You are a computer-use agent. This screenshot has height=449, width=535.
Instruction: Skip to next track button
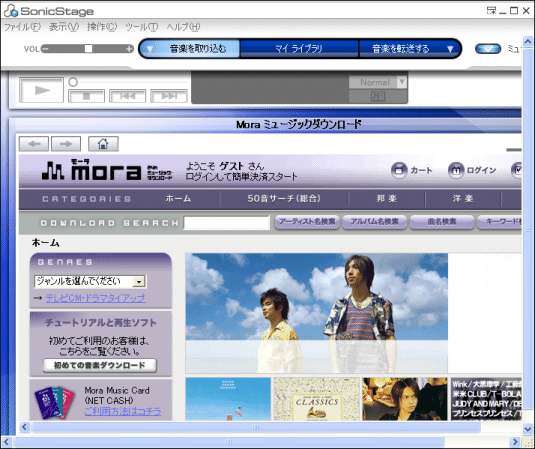pos(169,96)
